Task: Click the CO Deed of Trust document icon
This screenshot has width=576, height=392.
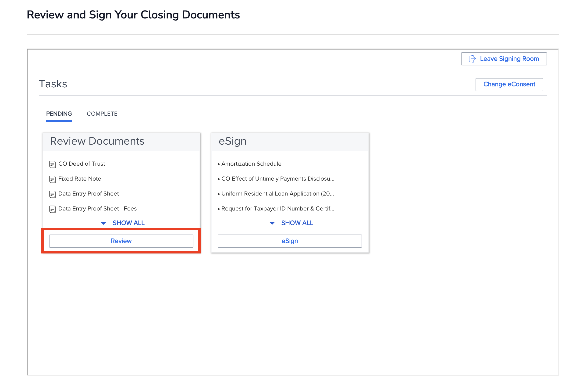Action: coord(52,164)
